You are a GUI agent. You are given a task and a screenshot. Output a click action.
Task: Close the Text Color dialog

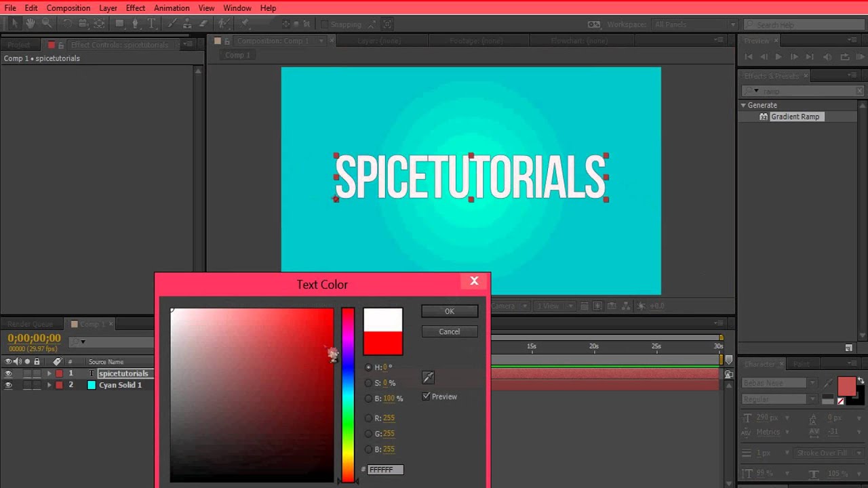[474, 281]
